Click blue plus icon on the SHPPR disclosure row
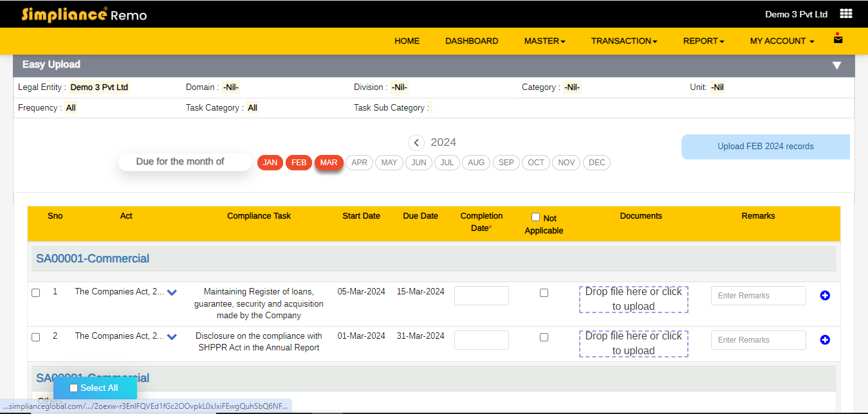The height and width of the screenshot is (414, 868). click(825, 339)
